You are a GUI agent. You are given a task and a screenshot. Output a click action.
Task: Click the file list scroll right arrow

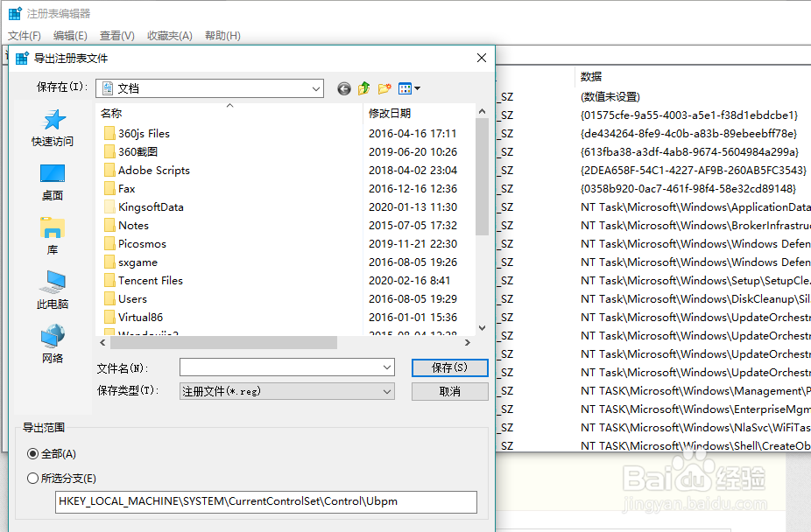pos(468,342)
